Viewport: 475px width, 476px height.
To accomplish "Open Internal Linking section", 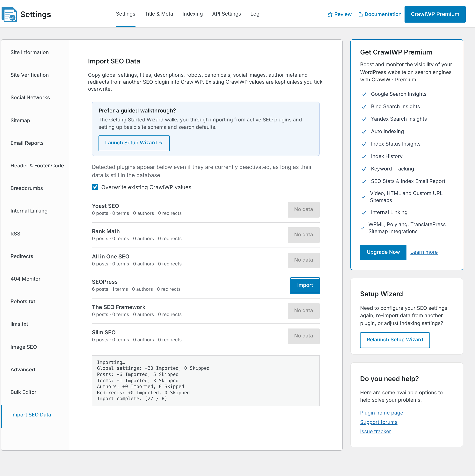I will (x=29, y=211).
